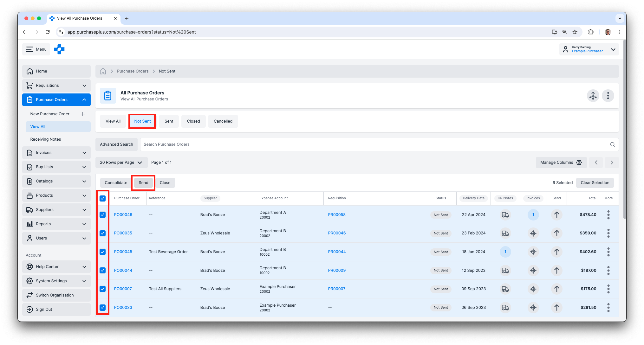The height and width of the screenshot is (345, 644).
Task: Expand the Products sidebar section
Action: [x=56, y=195]
